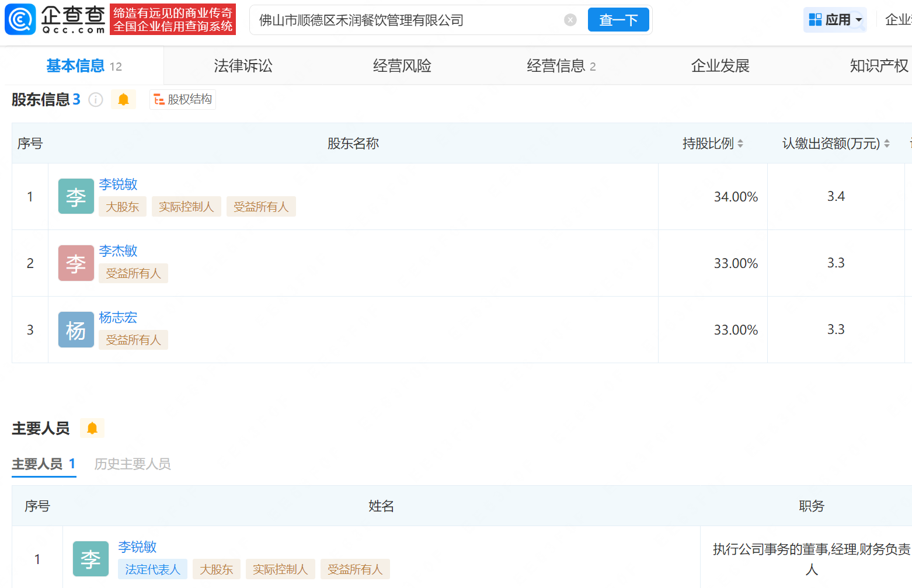Screen dimensions: 912x588
Task: Switch to the 经营风险 tab
Action: click(x=402, y=66)
